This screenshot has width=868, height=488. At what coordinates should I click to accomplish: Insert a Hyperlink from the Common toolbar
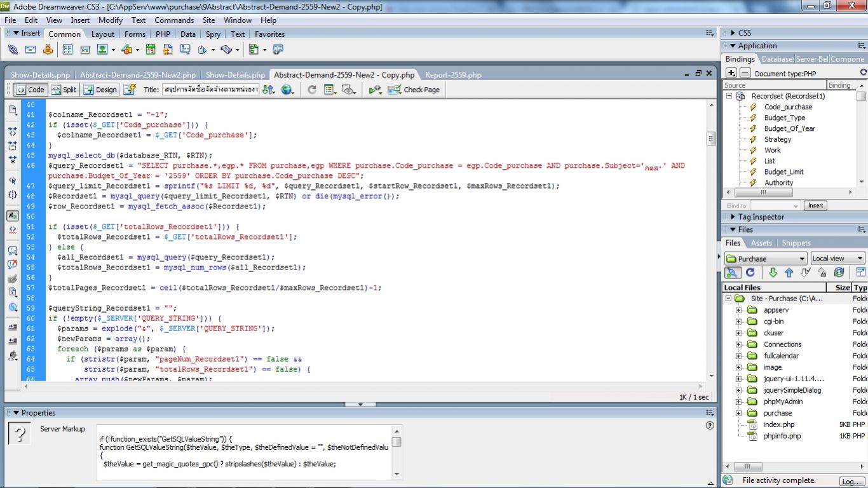point(13,50)
